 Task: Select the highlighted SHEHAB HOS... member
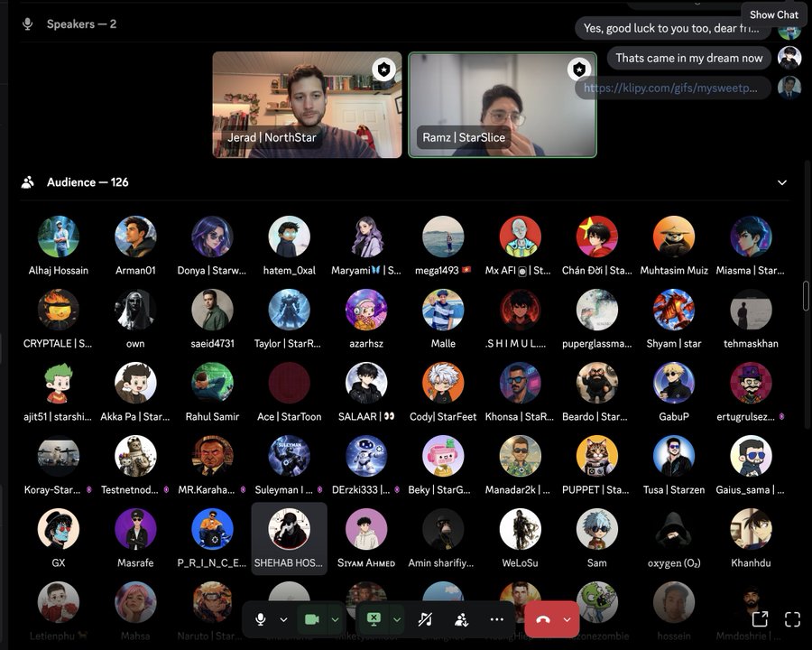(x=290, y=539)
